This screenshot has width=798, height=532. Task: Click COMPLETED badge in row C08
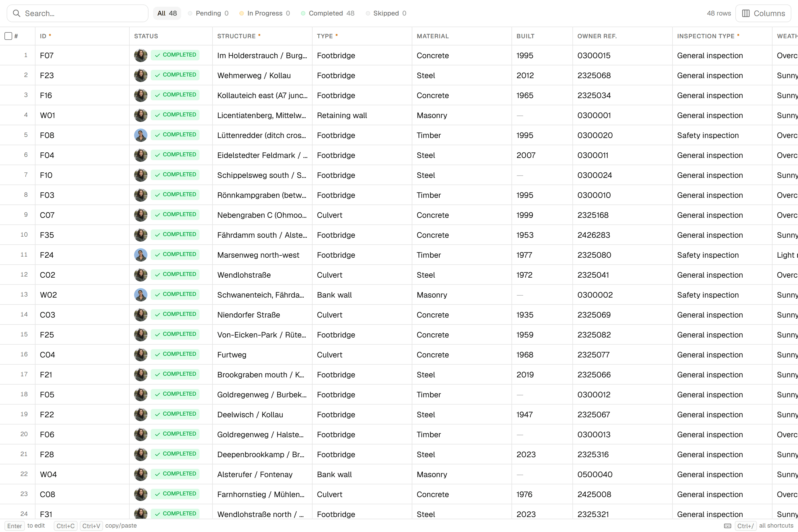click(x=175, y=494)
